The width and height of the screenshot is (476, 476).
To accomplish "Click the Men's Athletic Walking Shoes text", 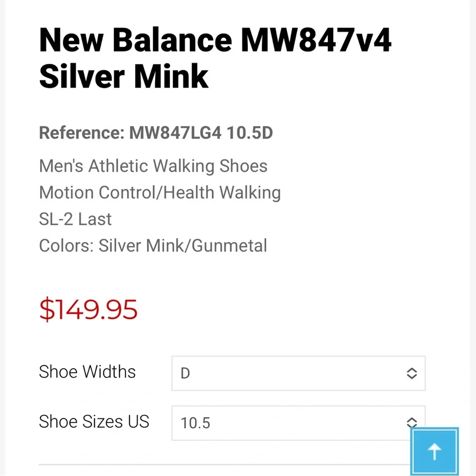I will tap(153, 166).
